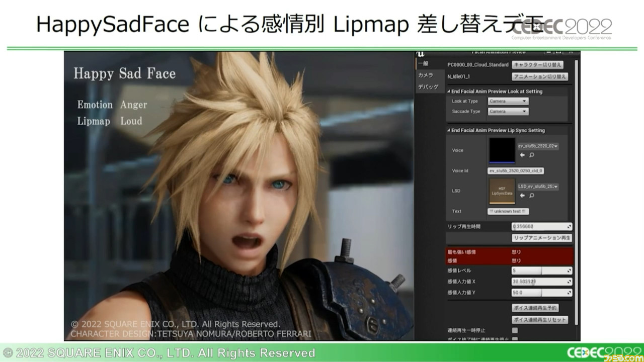The width and height of the screenshot is (644, 362).
Task: Click spin arrow on 感情入力値 X field
Action: tap(570, 282)
